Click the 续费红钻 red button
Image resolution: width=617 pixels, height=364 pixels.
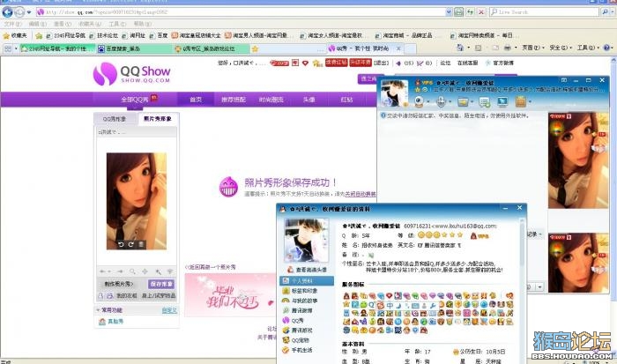tap(337, 63)
